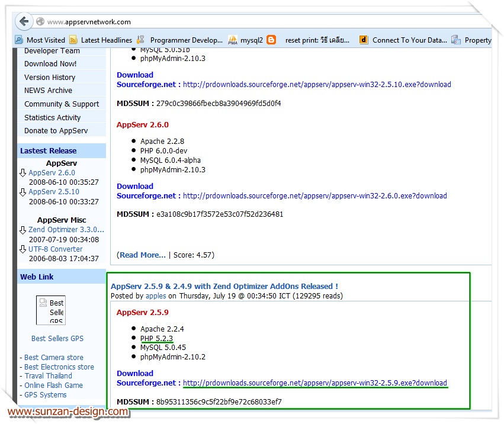Image resolution: width=504 pixels, height=424 pixels.
Task: Visit Traval Thailand link
Action: click(48, 376)
